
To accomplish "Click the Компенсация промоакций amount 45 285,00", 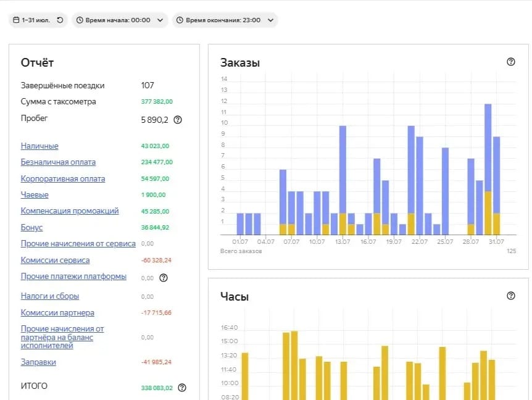I will point(155,211).
